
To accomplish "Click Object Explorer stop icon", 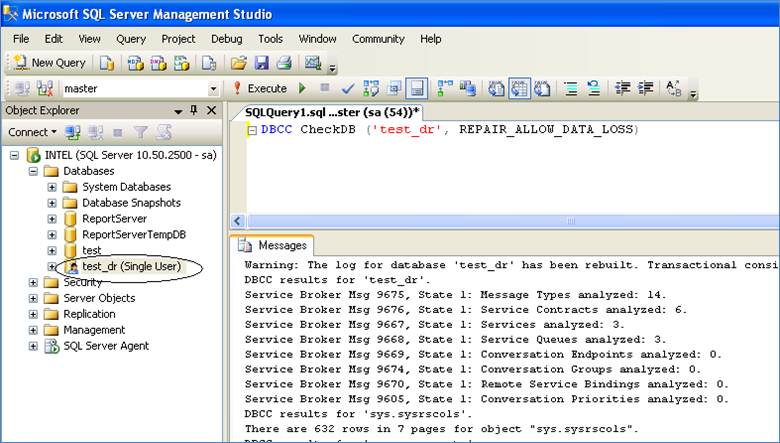I will [118, 132].
